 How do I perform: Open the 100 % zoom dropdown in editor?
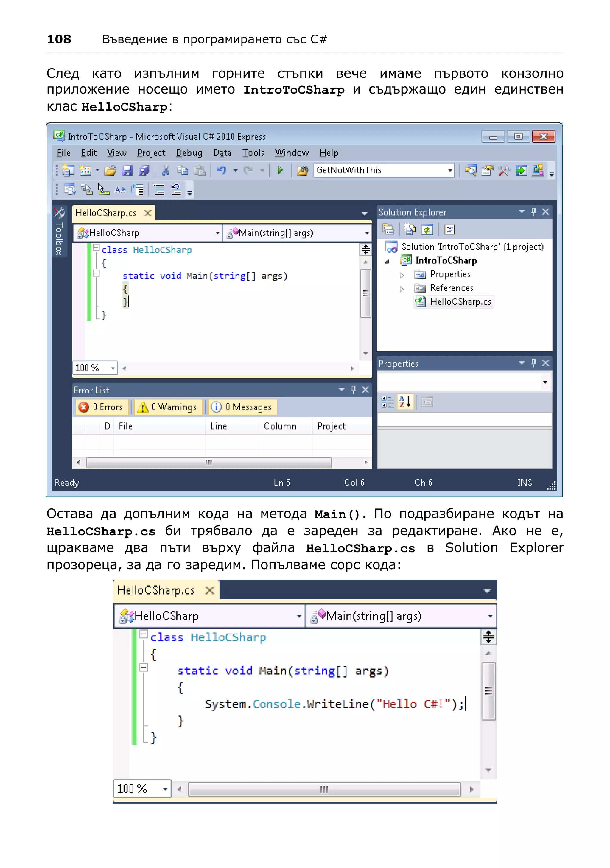click(x=113, y=368)
